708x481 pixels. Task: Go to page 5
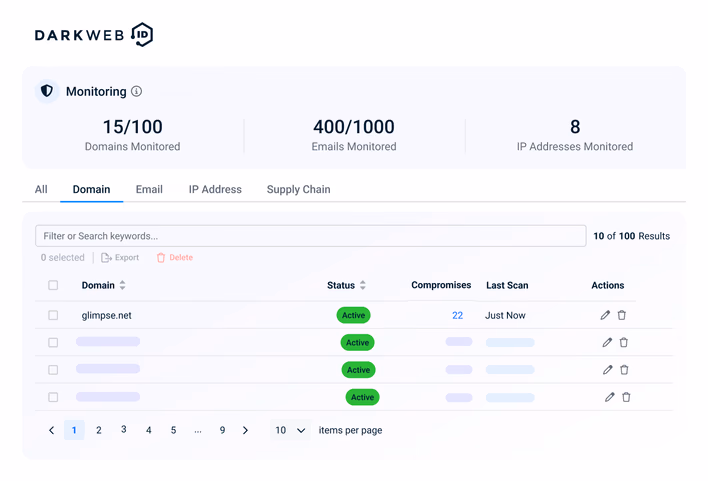click(173, 430)
